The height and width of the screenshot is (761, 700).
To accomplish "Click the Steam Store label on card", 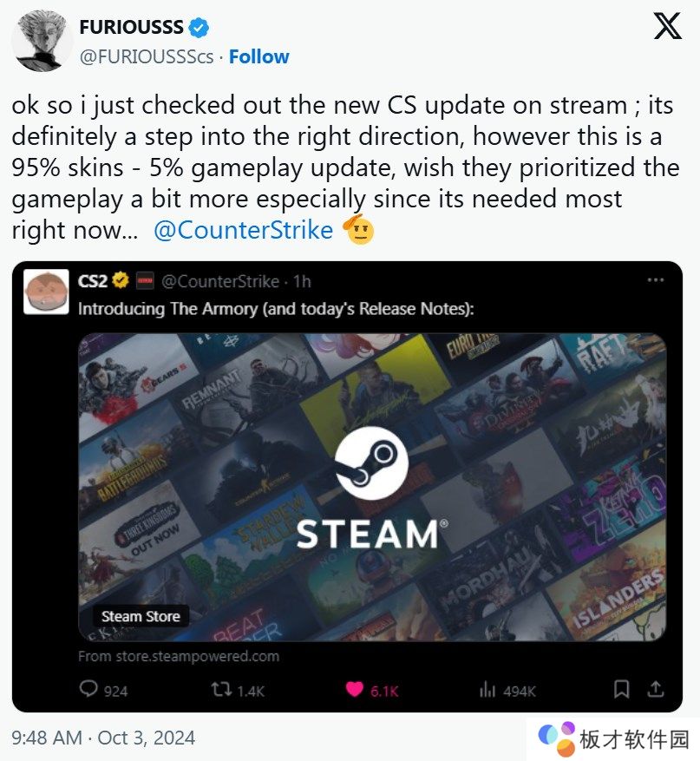I will [141, 616].
